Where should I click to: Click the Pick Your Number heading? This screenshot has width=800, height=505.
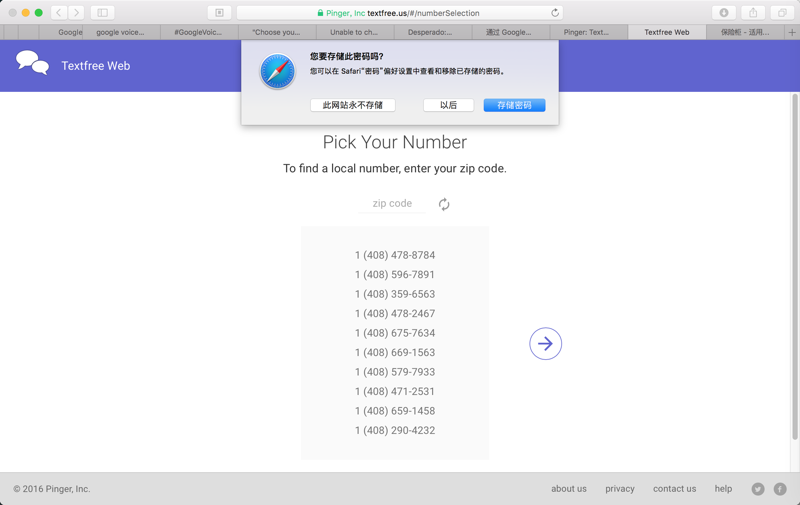(x=395, y=142)
